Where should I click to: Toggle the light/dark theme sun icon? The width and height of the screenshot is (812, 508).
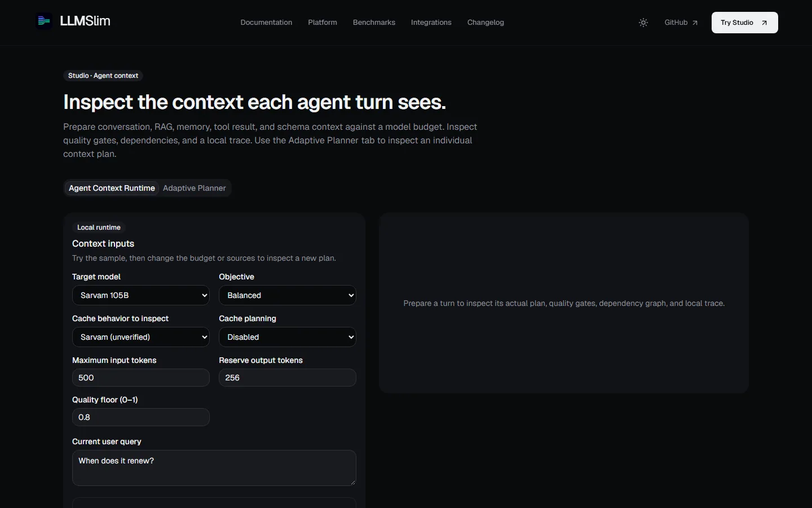click(x=643, y=23)
